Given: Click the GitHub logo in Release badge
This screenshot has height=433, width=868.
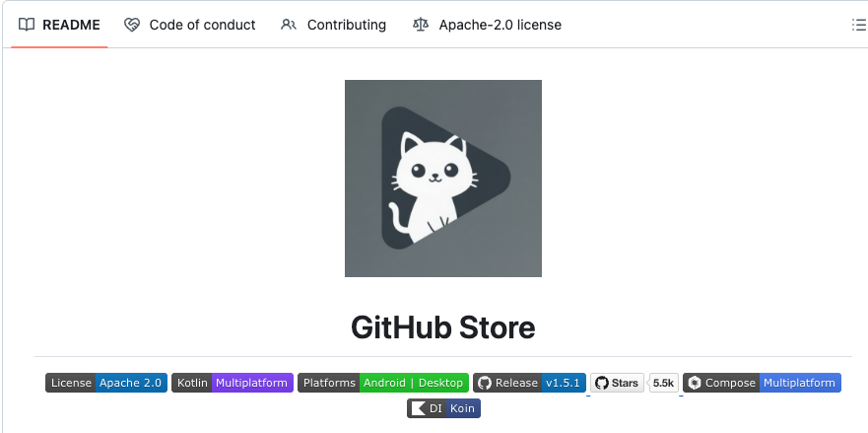Looking at the screenshot, I should (485, 383).
